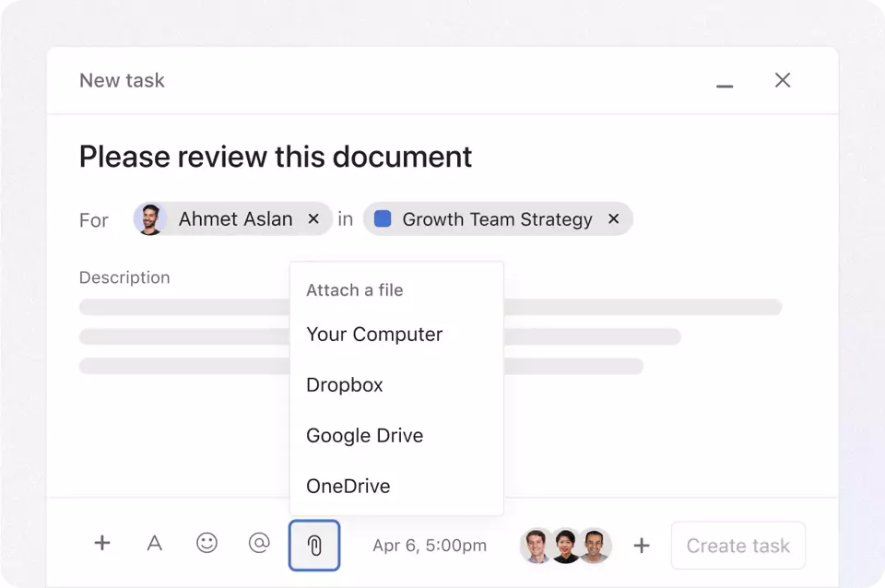The image size is (885, 588).
Task: Click the Create task button
Action: click(738, 545)
